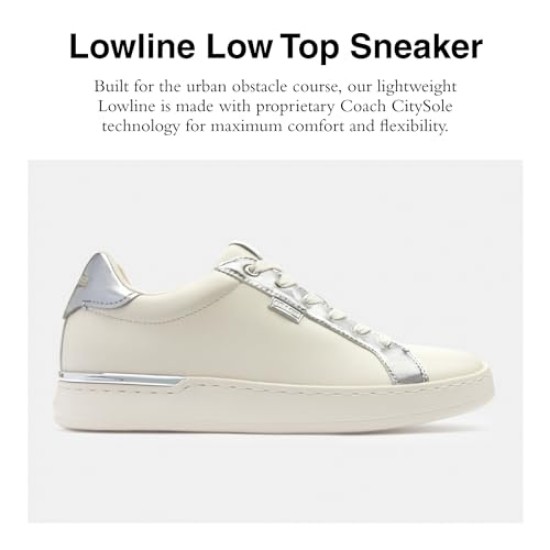
Task: Click the cream rubber sole of the shoe
Action: [275, 403]
